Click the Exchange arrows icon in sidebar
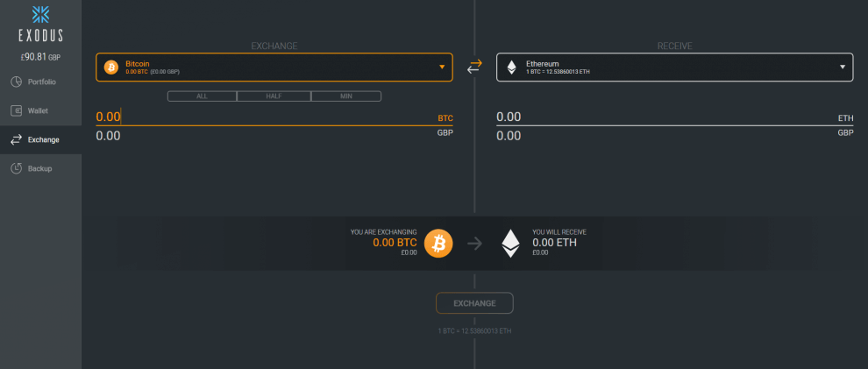 click(x=16, y=139)
